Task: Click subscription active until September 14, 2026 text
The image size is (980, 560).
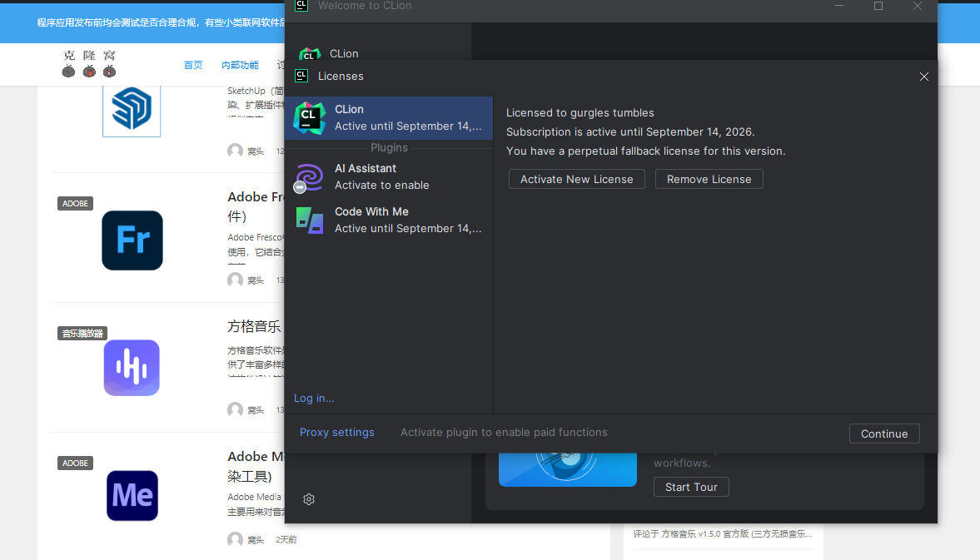Action: 630,131
